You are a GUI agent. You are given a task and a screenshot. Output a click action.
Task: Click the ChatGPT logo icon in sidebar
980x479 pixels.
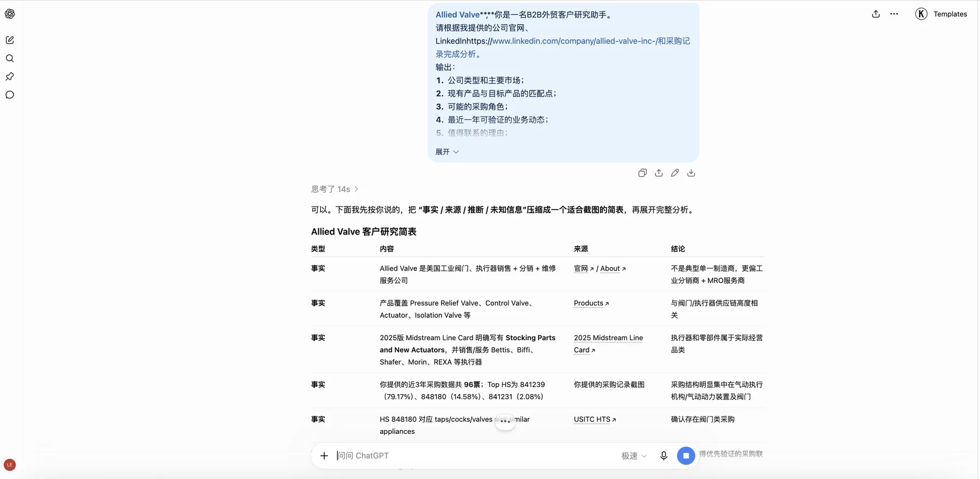(x=10, y=14)
